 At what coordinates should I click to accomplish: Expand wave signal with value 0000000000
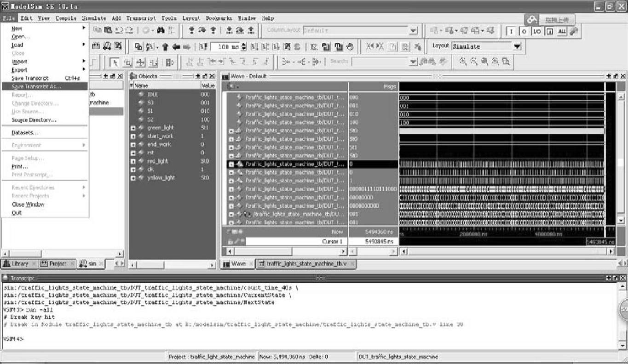[x=231, y=206]
